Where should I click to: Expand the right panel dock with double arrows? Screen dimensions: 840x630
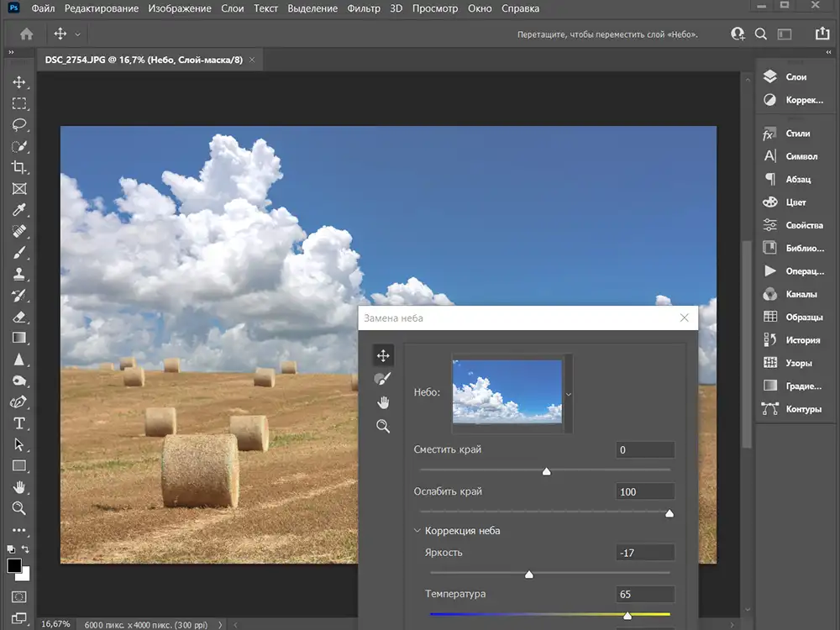(x=829, y=52)
